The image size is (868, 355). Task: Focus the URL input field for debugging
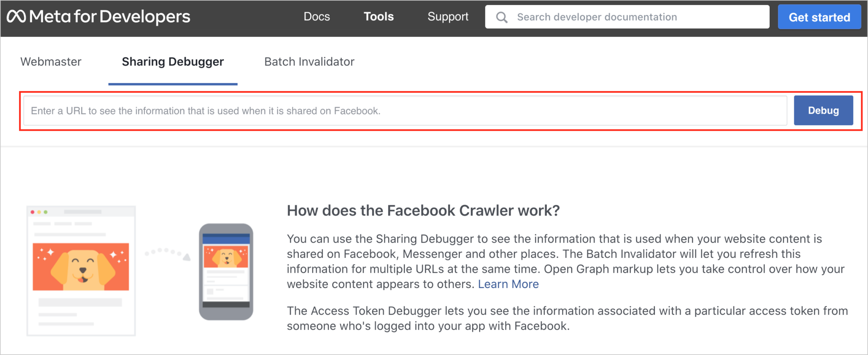(405, 111)
